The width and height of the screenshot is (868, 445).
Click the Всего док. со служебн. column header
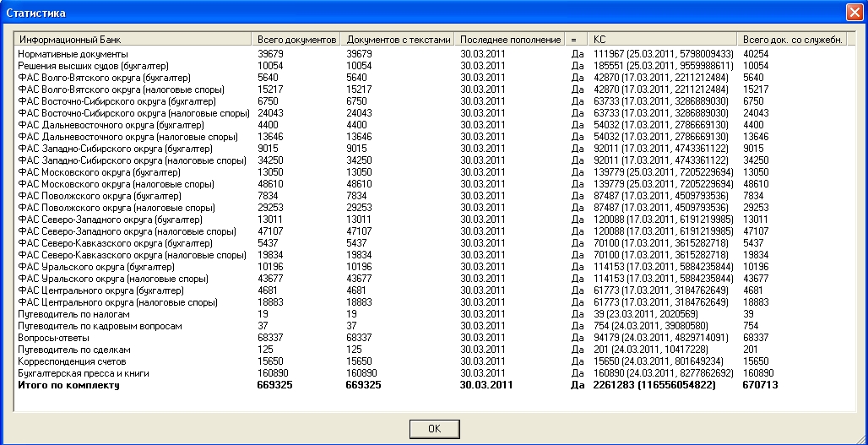pos(792,40)
